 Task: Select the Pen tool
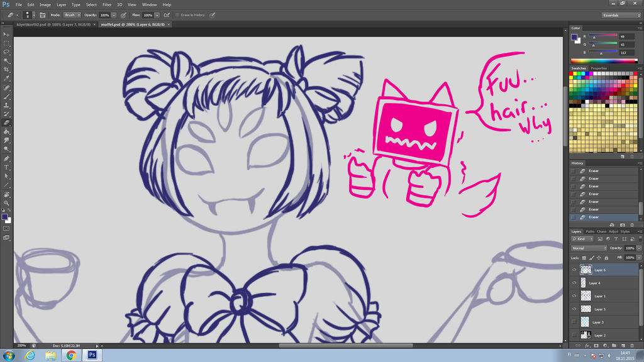tap(7, 160)
